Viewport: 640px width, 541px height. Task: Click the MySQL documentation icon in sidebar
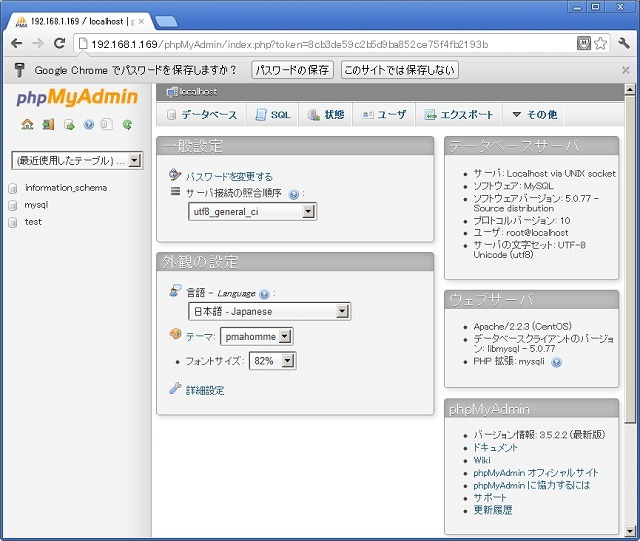[x=107, y=124]
